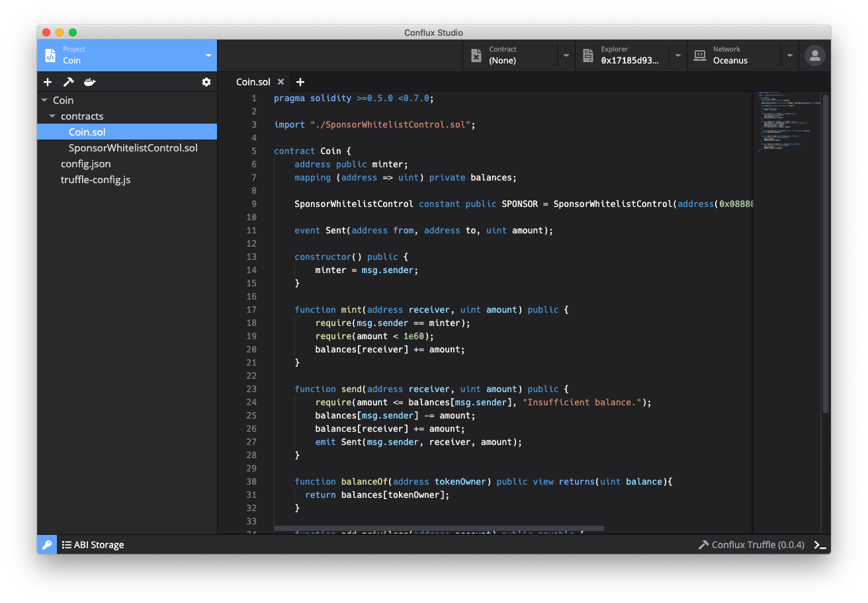Click the horizontal editor scrollbar

tap(439, 528)
